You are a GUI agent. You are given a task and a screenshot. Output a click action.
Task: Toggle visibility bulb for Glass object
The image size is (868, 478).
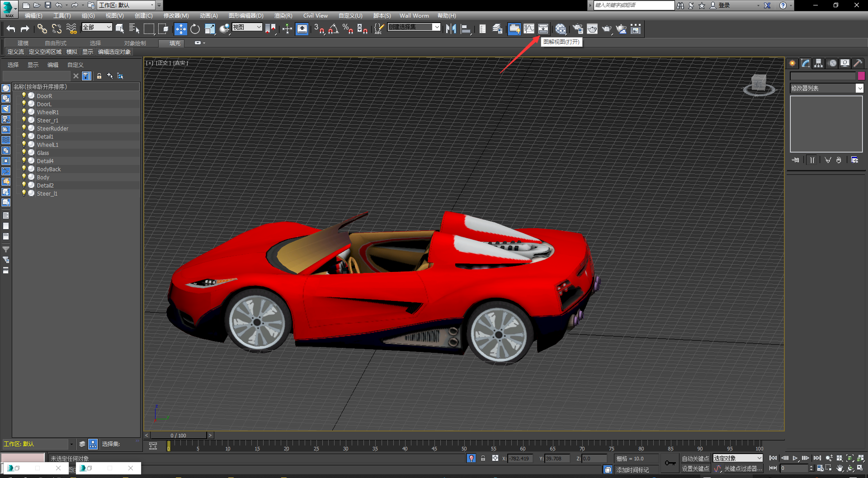click(x=24, y=153)
